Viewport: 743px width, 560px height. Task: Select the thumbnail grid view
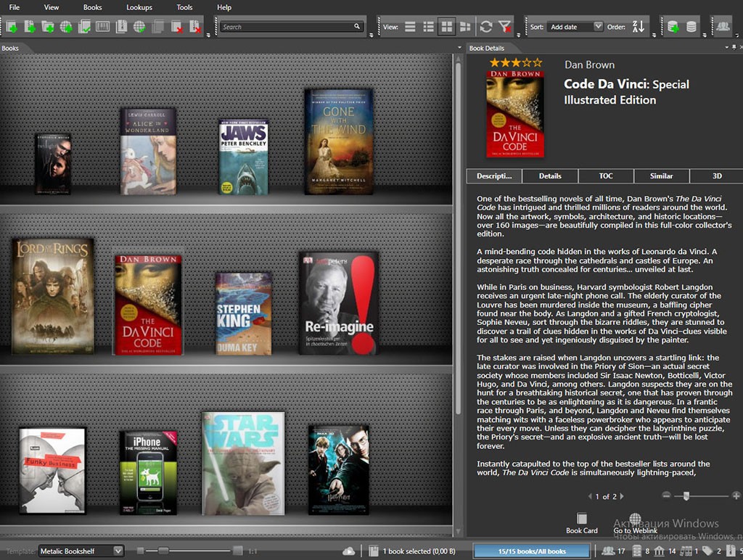tap(446, 27)
